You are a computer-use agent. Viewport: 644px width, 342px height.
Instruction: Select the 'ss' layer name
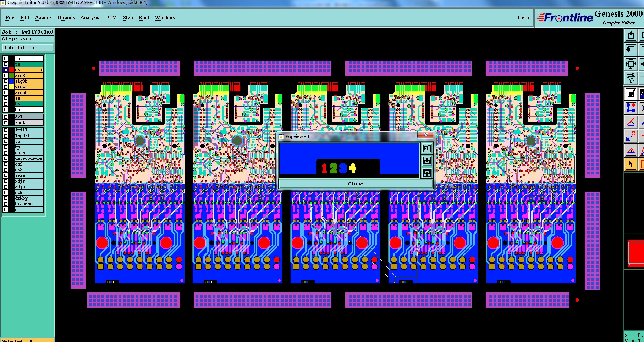pos(29,98)
